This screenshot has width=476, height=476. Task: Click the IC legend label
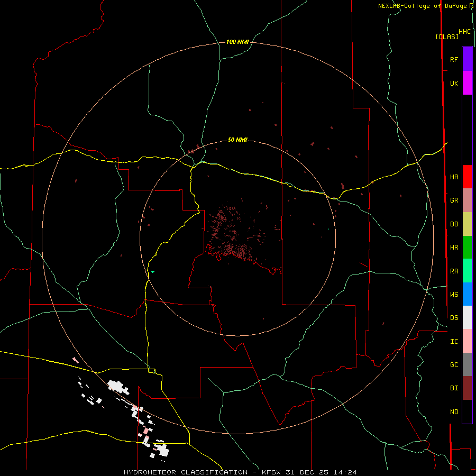pos(454,342)
